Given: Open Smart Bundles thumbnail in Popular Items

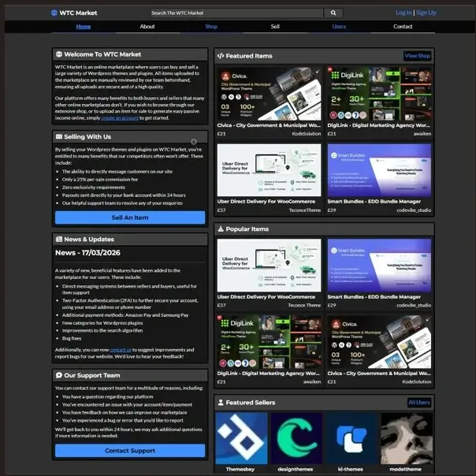Looking at the screenshot, I should point(379,266).
